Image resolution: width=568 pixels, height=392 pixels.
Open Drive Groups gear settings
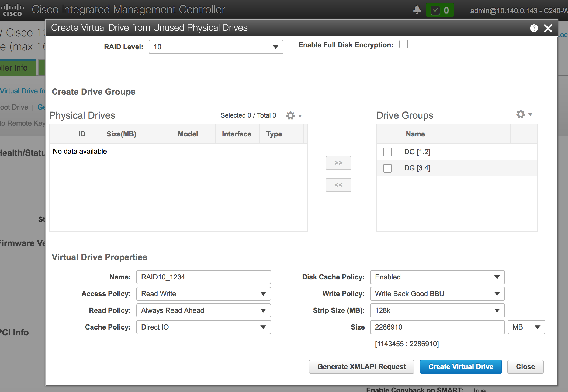pos(521,114)
